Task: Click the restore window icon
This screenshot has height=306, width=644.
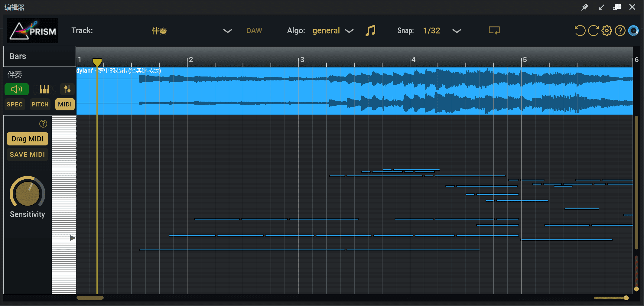Action: (617, 7)
